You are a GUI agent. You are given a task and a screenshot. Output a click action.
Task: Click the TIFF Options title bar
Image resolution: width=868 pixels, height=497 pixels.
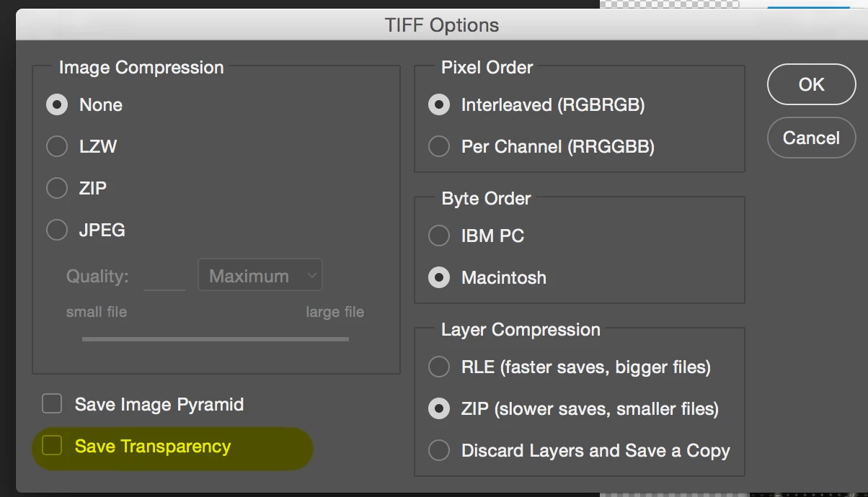441,25
